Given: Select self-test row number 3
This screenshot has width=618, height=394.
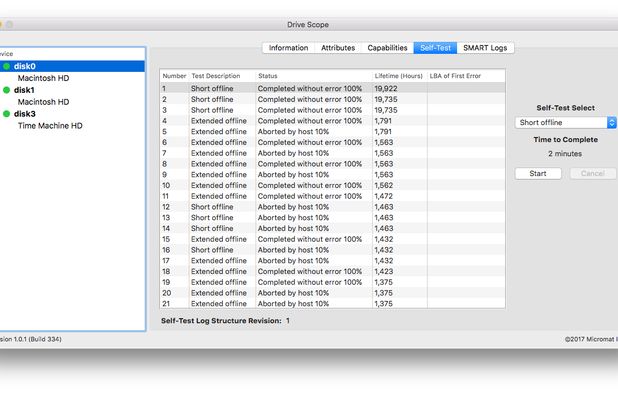Looking at the screenshot, I should (x=332, y=110).
